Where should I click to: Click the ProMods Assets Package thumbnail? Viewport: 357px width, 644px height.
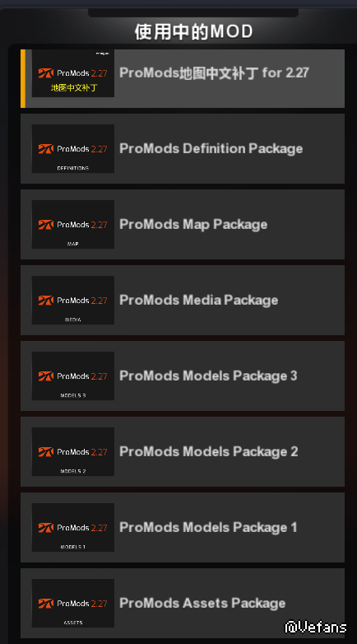pos(73,604)
